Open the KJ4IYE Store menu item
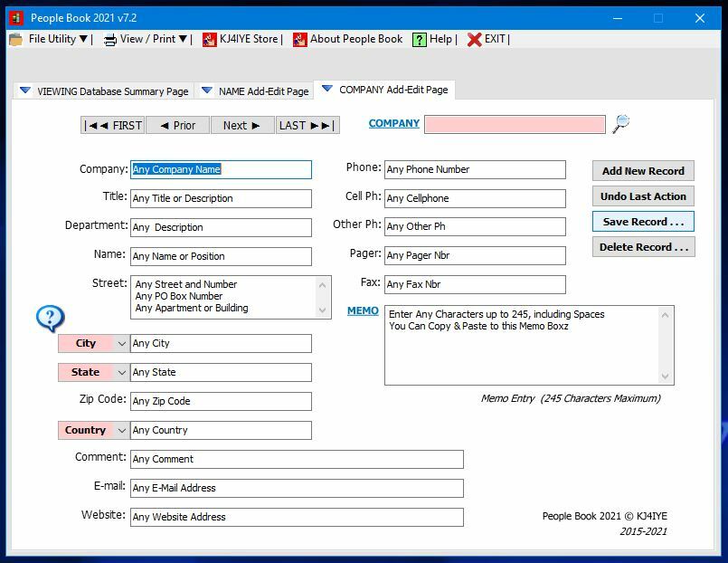 249,39
